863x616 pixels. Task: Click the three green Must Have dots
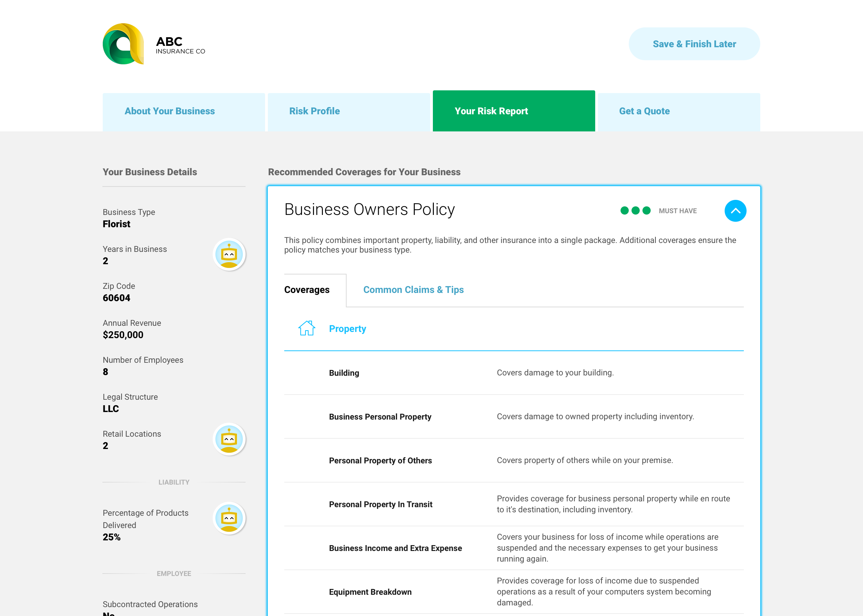(x=635, y=210)
